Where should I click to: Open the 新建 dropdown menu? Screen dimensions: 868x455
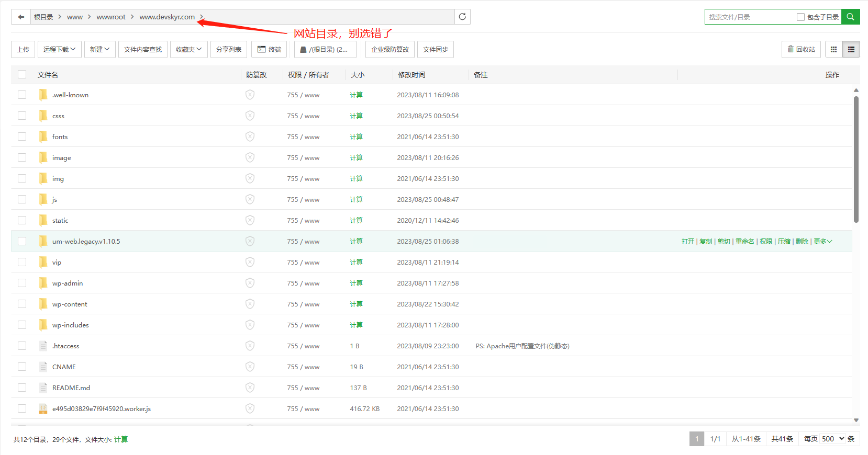pyautogui.click(x=99, y=50)
